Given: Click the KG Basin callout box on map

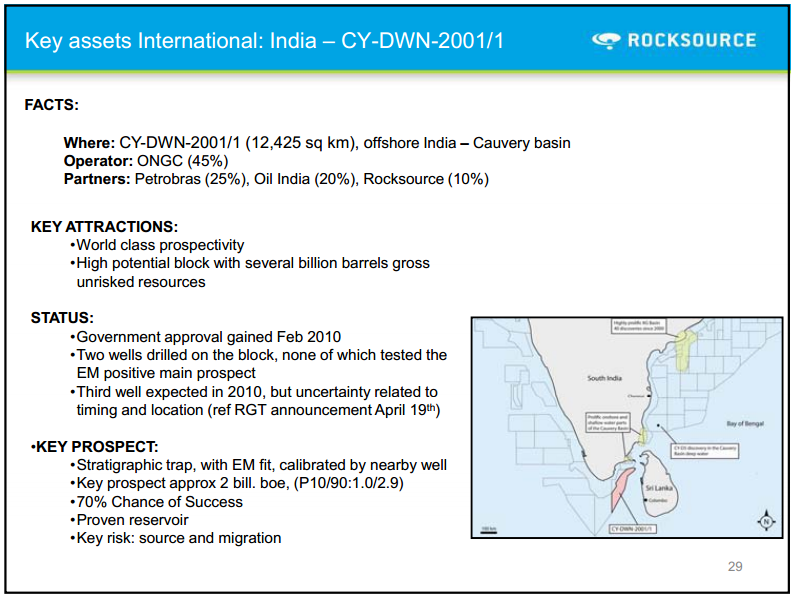Looking at the screenshot, I should (x=638, y=326).
